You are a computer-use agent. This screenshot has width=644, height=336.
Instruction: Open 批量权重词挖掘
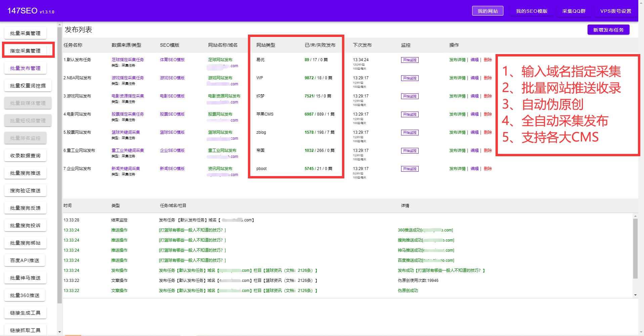[25, 85]
